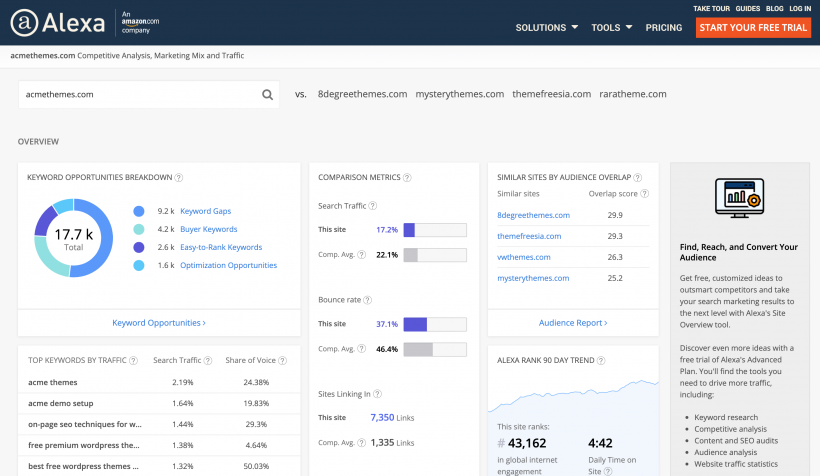820x476 pixels.
Task: Compare against themefreesia.com competitor
Action: [x=552, y=95]
